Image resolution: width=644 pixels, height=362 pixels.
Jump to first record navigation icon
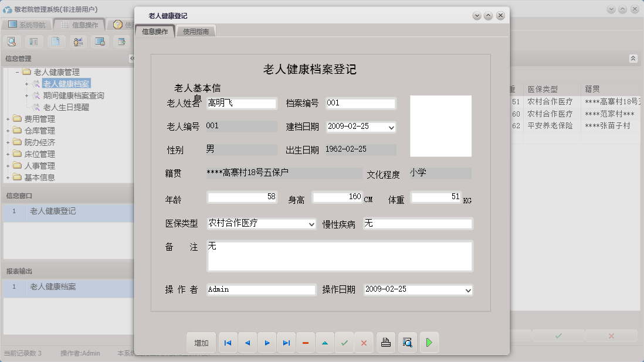click(x=228, y=343)
